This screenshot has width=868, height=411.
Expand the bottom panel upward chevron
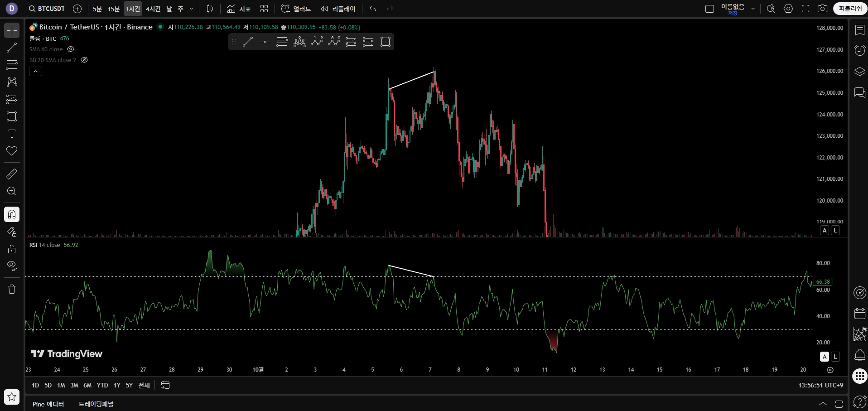tap(823, 404)
